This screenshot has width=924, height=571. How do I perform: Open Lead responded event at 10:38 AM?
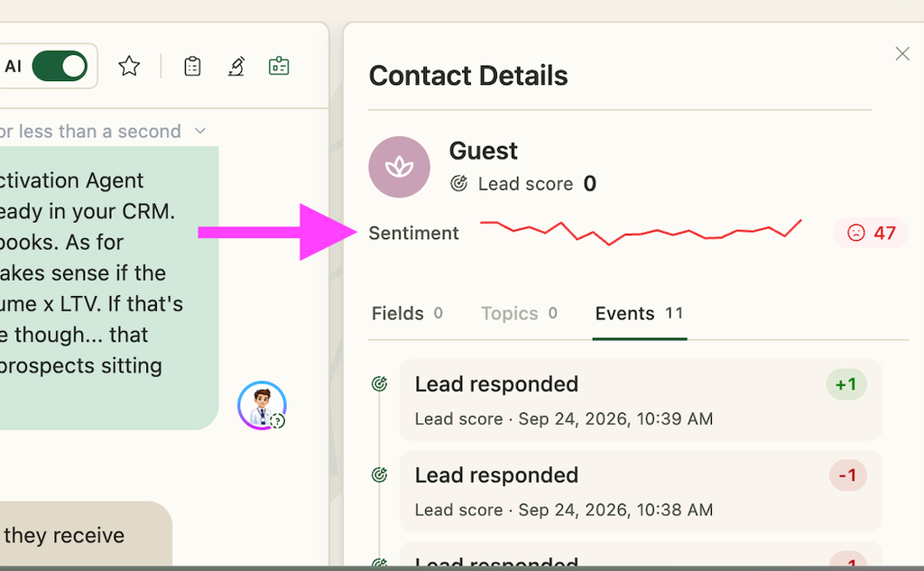pyautogui.click(x=641, y=492)
